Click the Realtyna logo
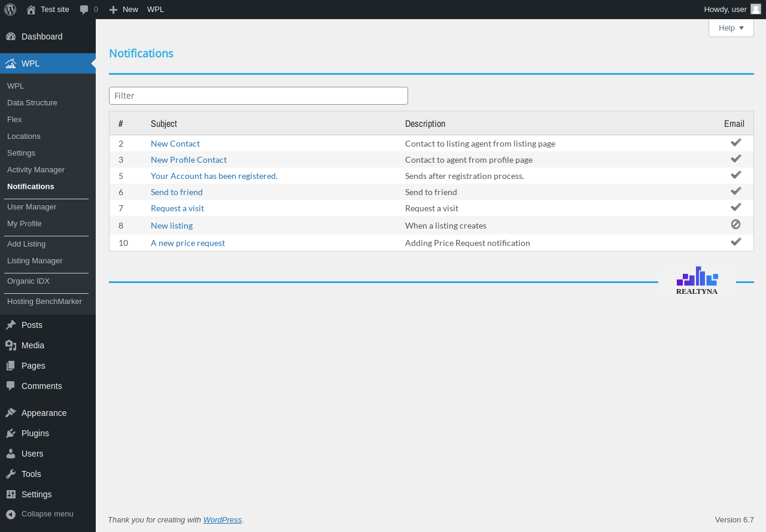Image resolution: width=766 pixels, height=532 pixels. point(697,281)
